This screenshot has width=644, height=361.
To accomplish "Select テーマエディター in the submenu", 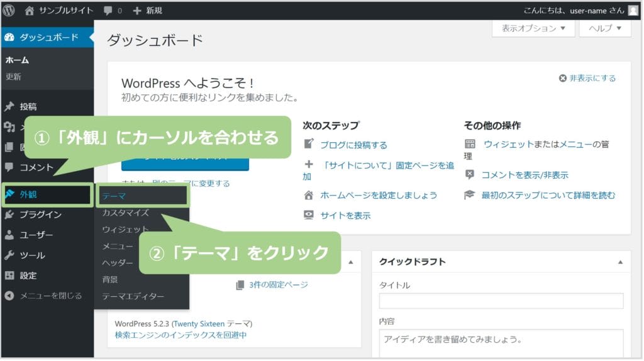I will (133, 296).
